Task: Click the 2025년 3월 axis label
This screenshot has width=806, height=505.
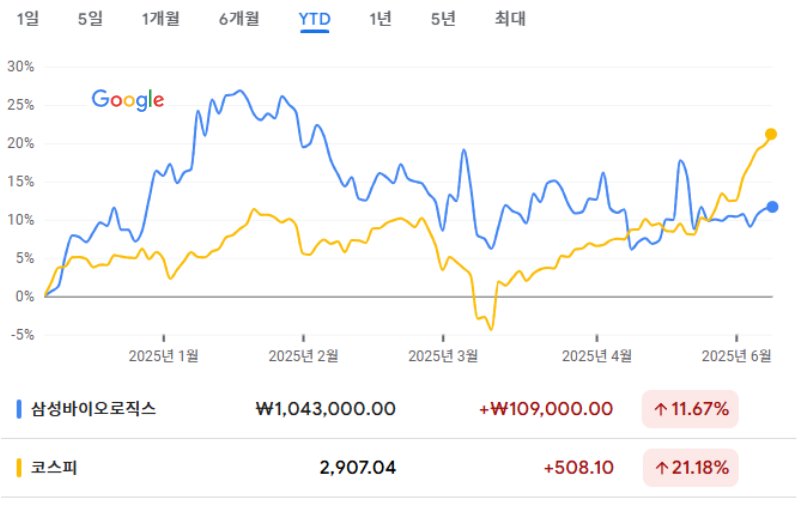Action: pos(443,356)
